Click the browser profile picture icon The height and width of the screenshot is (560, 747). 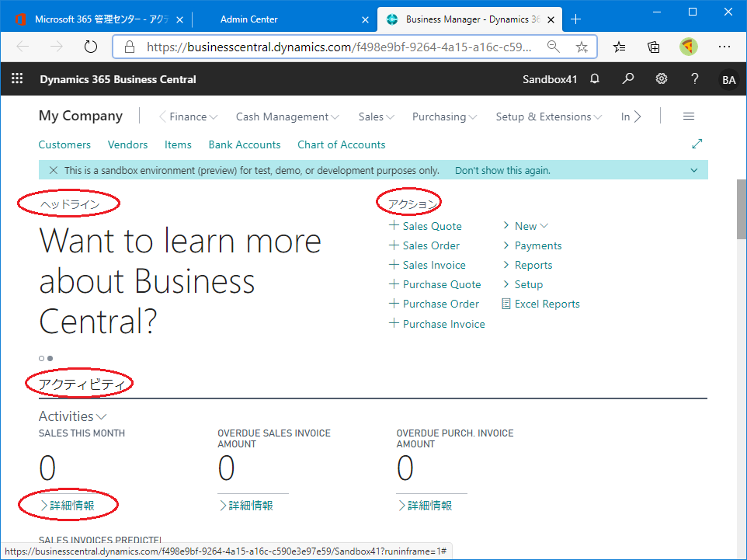click(x=689, y=47)
